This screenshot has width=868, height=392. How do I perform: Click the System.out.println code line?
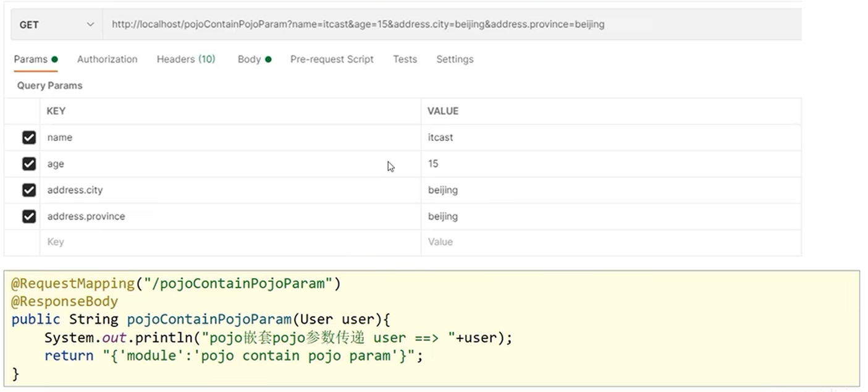(279, 338)
